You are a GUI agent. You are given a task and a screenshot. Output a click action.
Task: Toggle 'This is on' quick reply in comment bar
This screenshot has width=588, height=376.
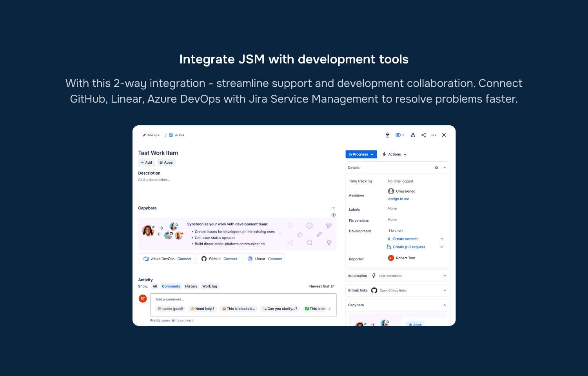click(x=316, y=309)
